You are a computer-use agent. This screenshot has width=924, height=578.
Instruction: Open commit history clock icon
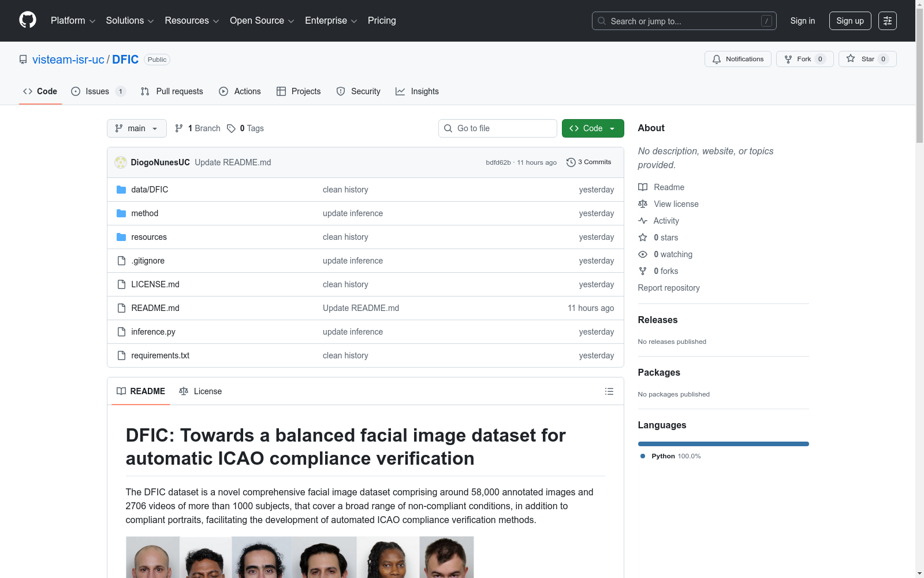pos(571,162)
